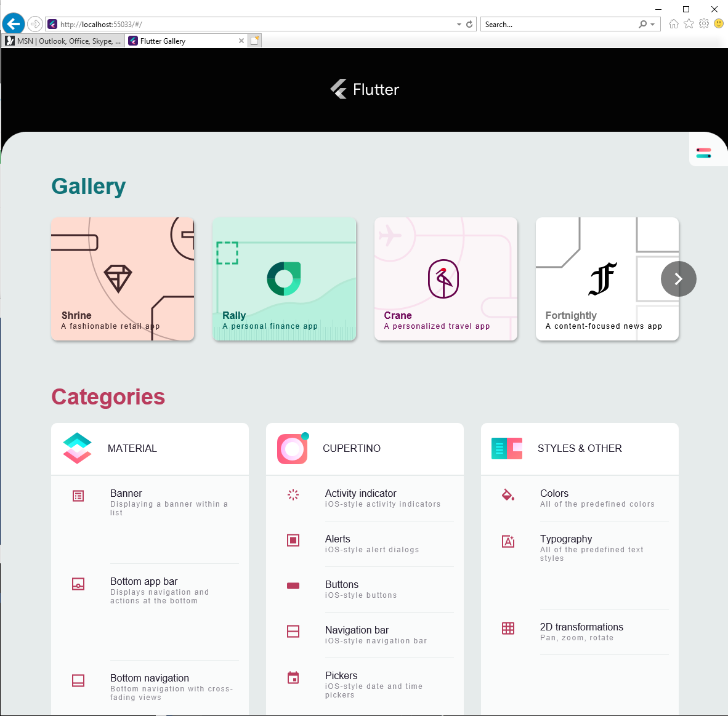
Task: Click the Bottom navigation icon
Action: pos(78,680)
